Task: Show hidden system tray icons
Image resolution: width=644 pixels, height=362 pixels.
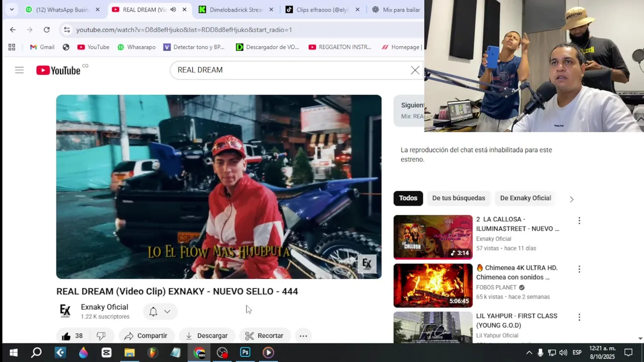Action: (x=529, y=352)
